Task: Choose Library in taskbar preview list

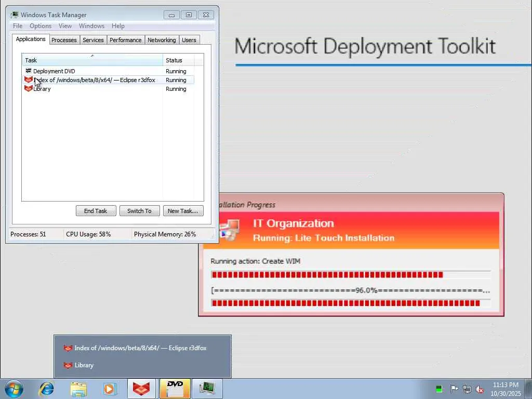Action: 142,365
